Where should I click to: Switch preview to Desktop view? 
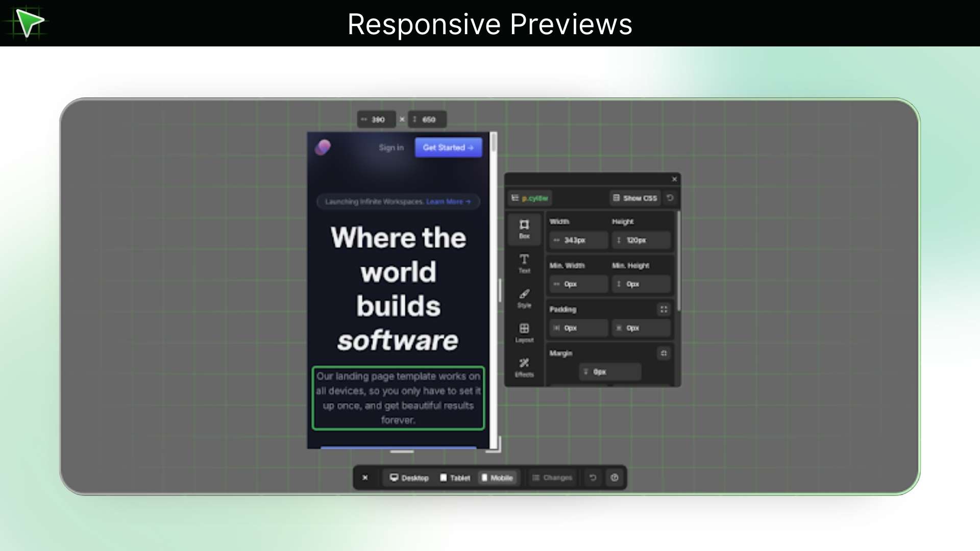tap(409, 478)
